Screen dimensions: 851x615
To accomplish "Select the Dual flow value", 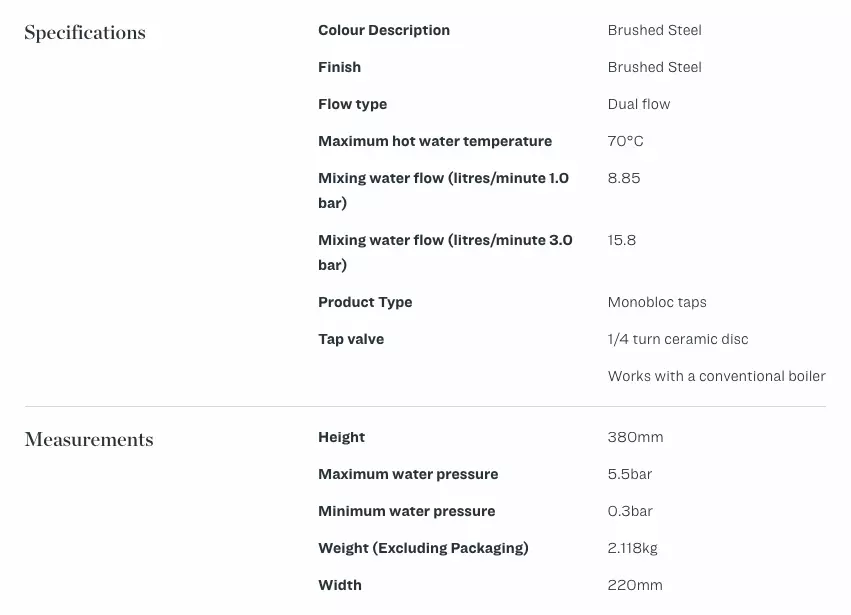I will 639,104.
